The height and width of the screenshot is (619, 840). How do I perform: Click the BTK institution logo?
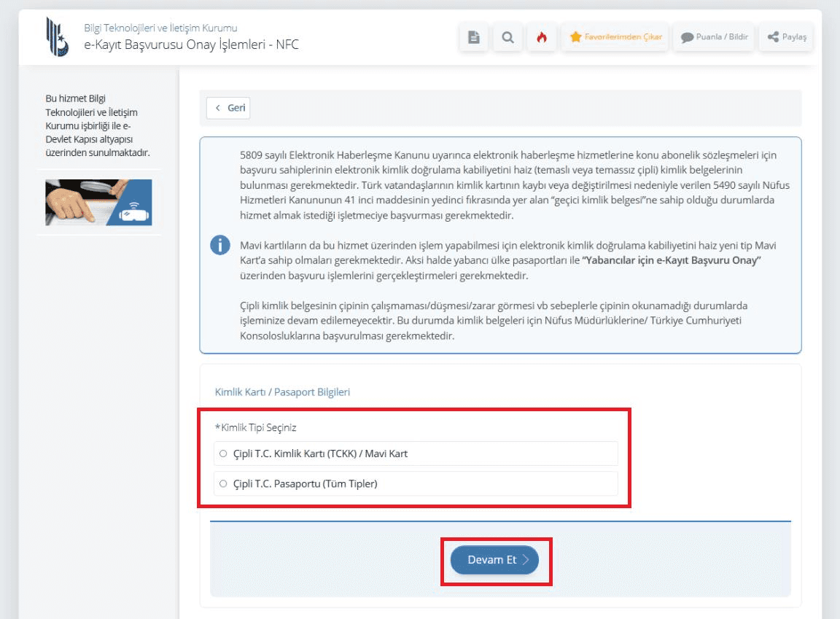58,36
